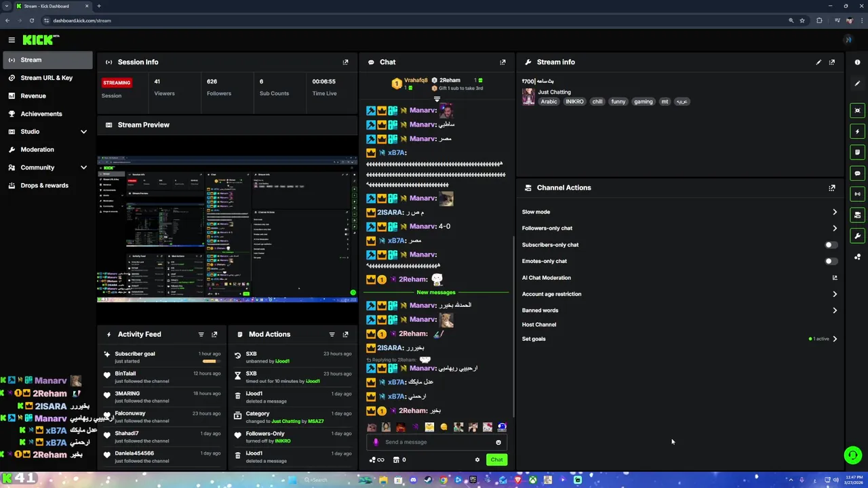Viewport: 868px width, 488px height.
Task: Pop out the Session Info panel
Action: point(345,62)
